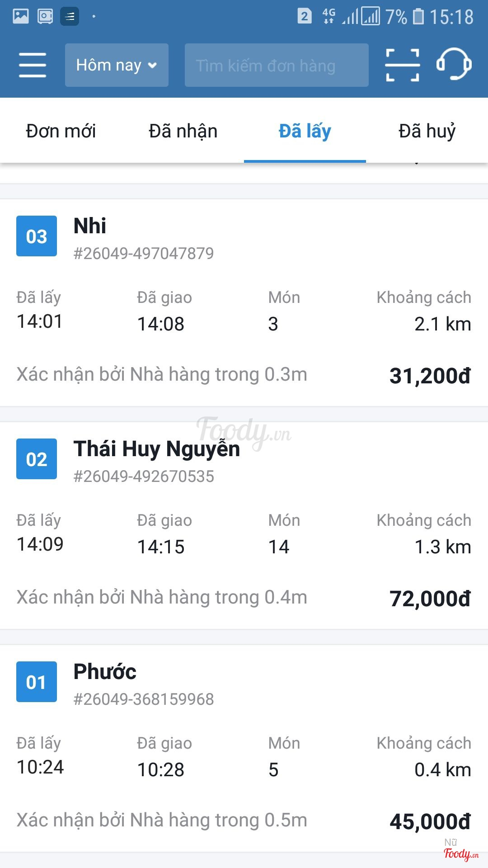Screen dimensions: 488x868
Task: Switch to the Đơn mới tab
Action: click(61, 131)
